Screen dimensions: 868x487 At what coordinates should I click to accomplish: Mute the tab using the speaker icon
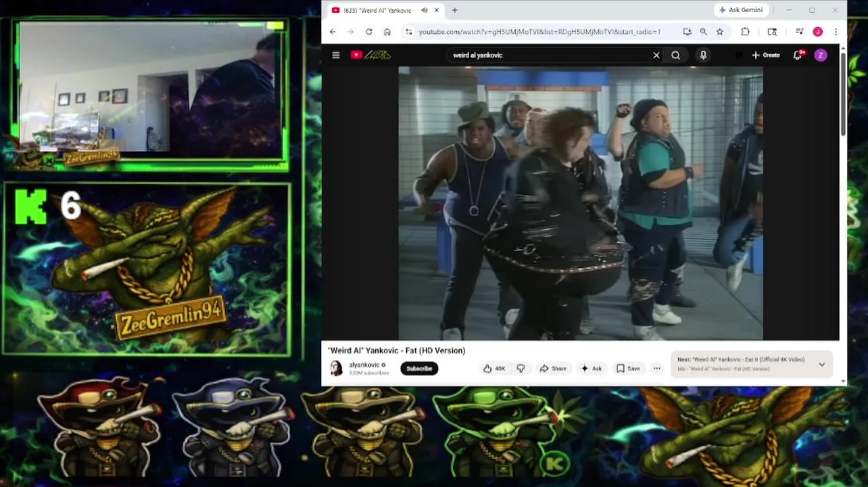pos(424,10)
